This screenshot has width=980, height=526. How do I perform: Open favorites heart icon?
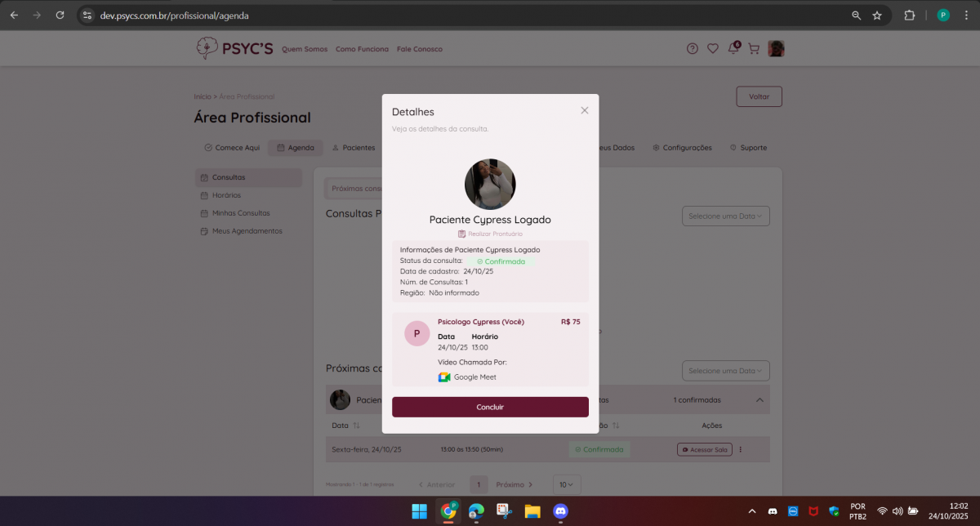(x=713, y=49)
